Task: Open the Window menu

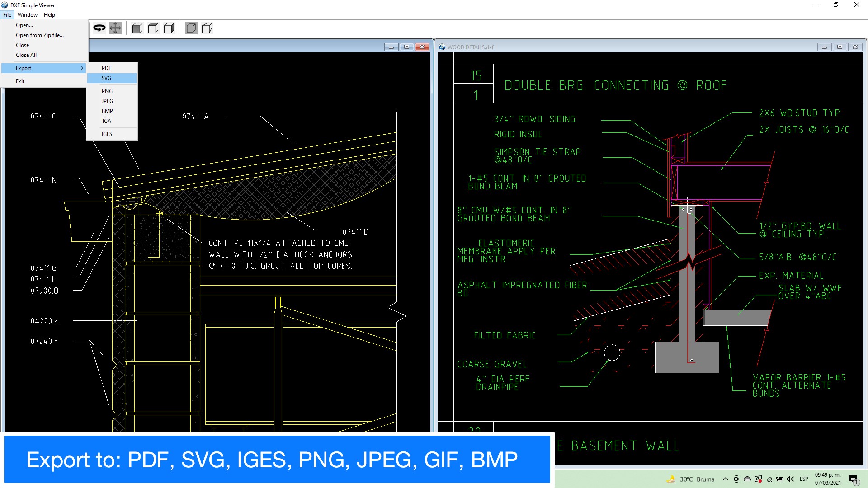Action: 28,15
